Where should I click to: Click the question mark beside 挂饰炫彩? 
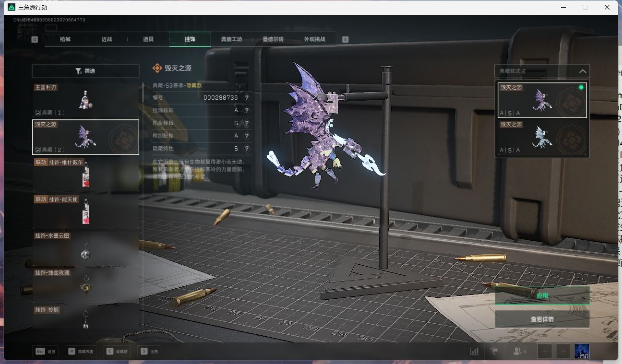point(247,110)
